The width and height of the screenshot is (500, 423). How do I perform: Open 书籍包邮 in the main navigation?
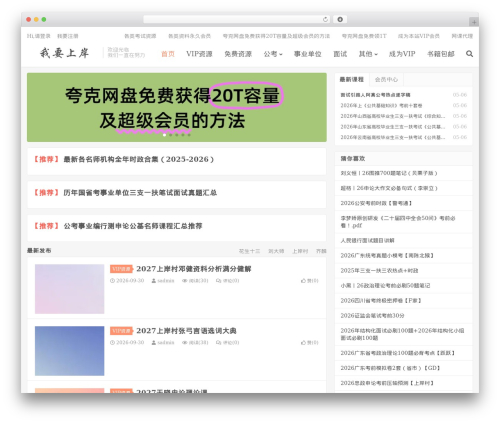441,54
